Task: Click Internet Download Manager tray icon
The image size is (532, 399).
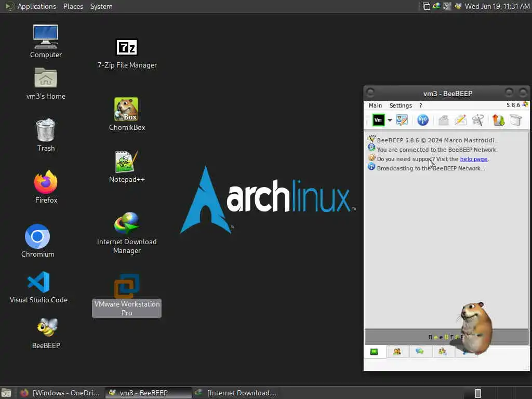Action: [436, 6]
